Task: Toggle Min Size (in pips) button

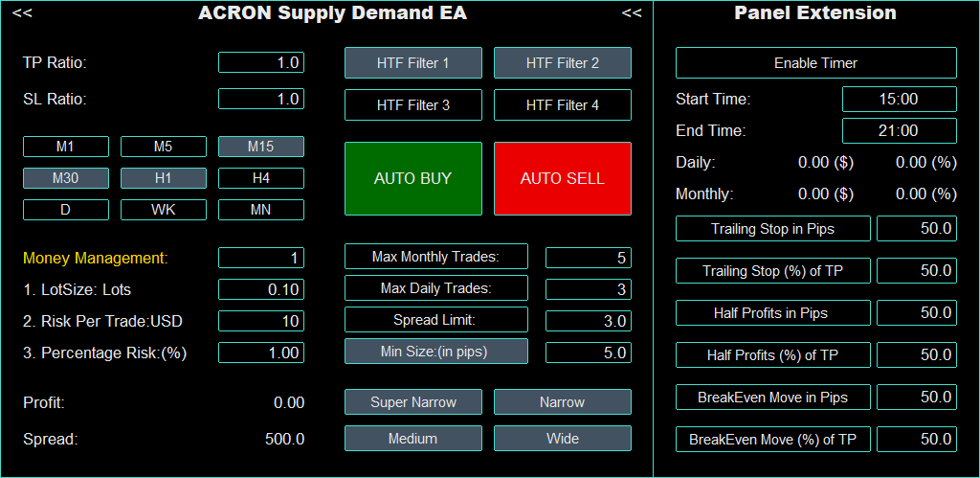Action: coord(435,352)
